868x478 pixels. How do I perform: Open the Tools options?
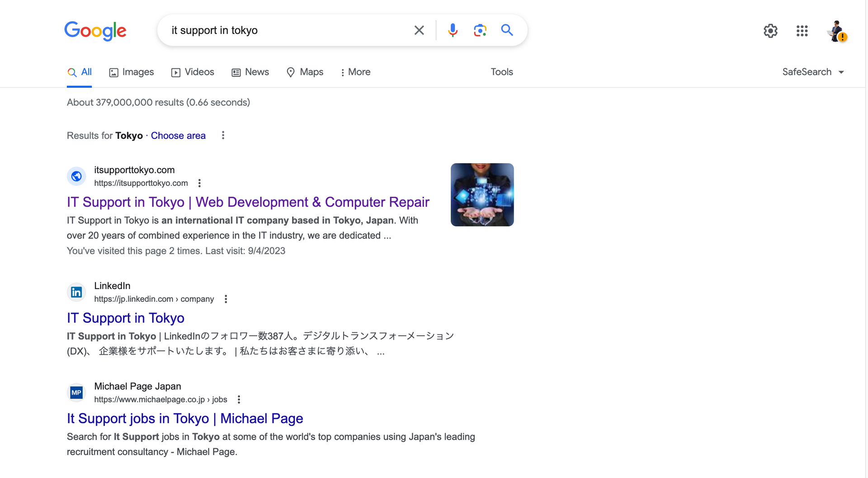point(502,72)
